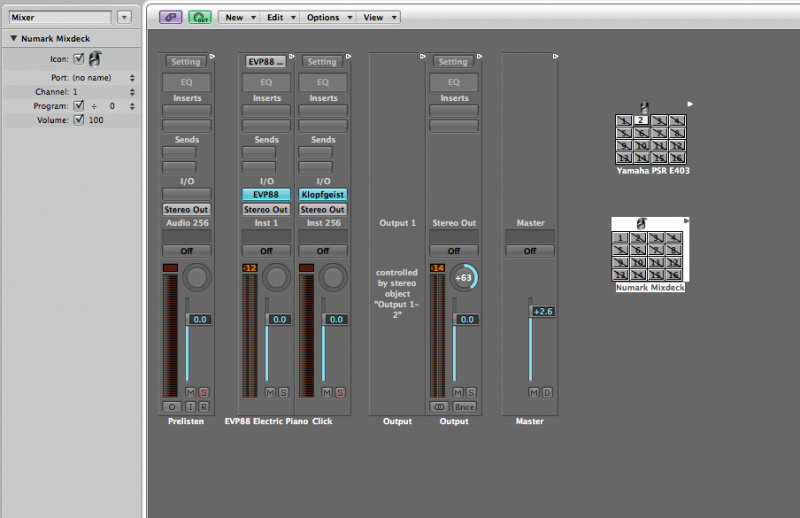Toggle the Program checkbox
Viewport: 800px width, 518px height.
pyautogui.click(x=79, y=105)
